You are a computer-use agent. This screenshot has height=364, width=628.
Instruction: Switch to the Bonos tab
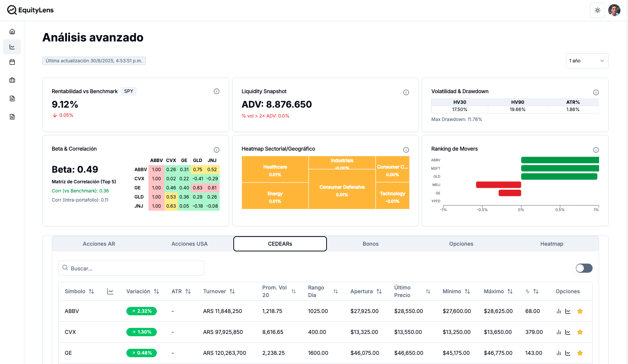coord(370,244)
